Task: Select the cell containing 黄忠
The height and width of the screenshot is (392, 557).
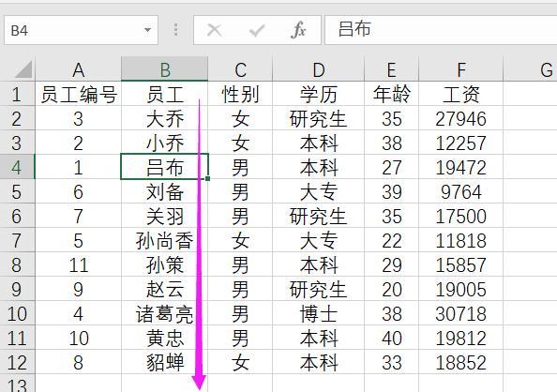Action: click(x=164, y=338)
